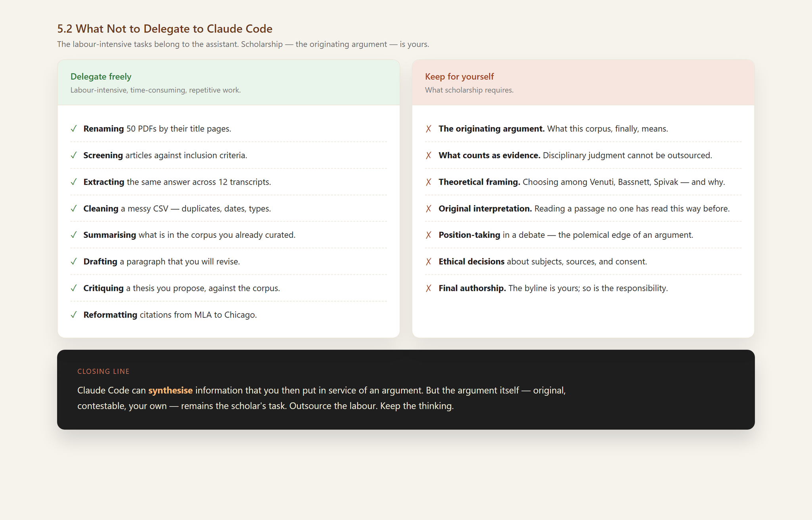Click the checkmark beside Drafting a paragraph
This screenshot has width=812, height=520.
point(74,262)
